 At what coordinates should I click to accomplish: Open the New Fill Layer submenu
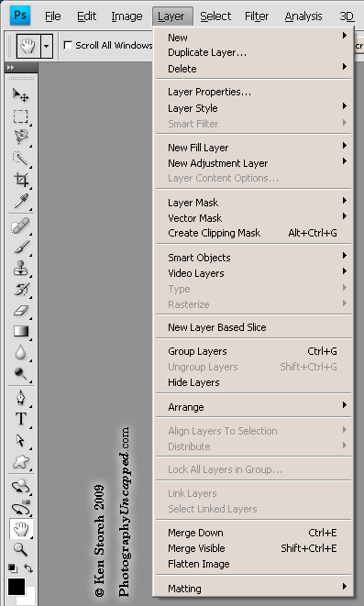tap(253, 148)
